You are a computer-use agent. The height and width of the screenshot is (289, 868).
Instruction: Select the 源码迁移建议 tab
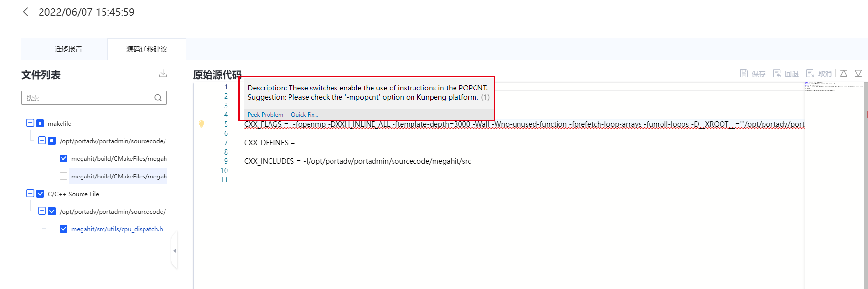[146, 49]
